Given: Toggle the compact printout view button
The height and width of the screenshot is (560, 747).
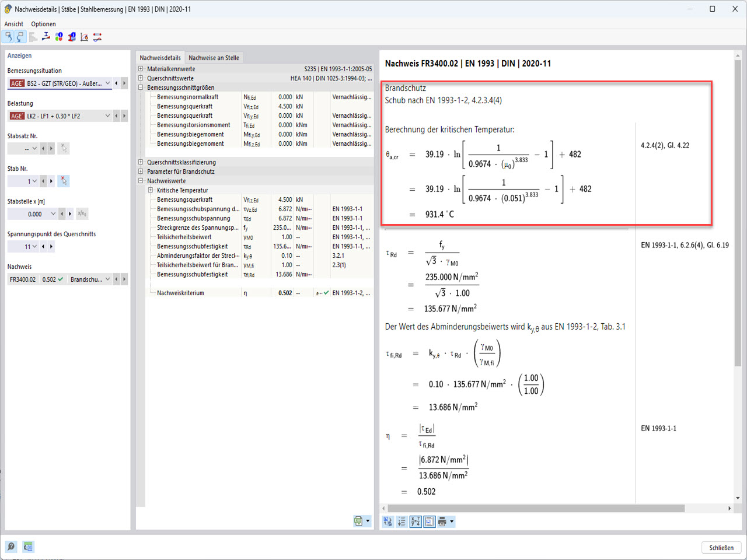Looking at the screenshot, I should [x=430, y=521].
